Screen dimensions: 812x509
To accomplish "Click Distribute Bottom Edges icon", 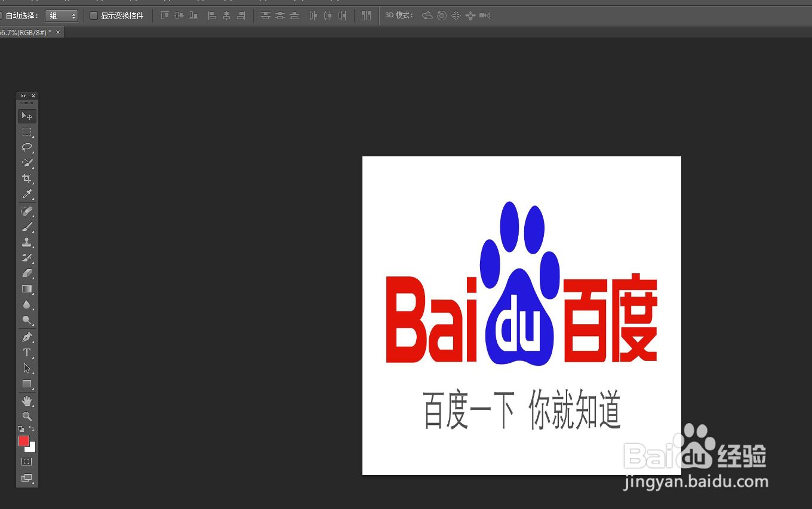I will coord(294,16).
